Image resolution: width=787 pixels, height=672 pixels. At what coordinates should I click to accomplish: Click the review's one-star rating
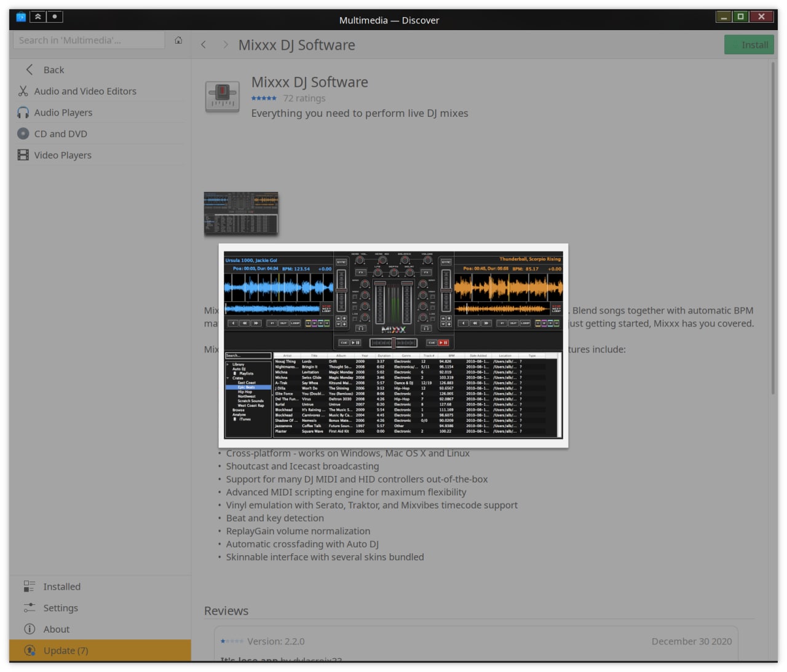click(232, 641)
